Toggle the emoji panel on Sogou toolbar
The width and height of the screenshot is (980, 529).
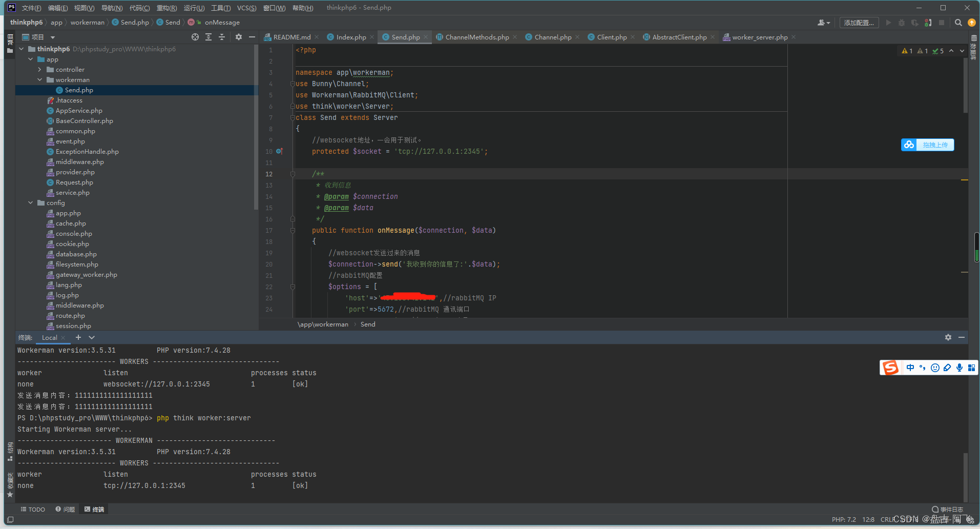pyautogui.click(x=934, y=368)
